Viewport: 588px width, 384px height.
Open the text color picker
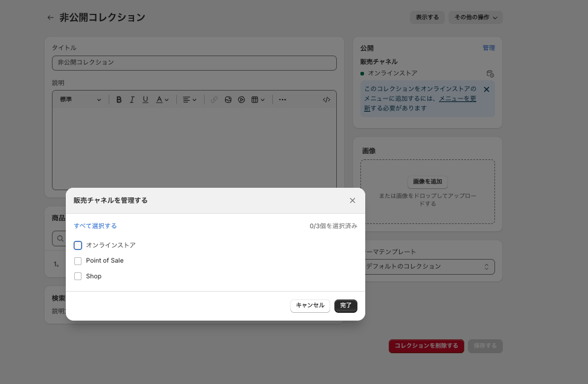point(162,100)
